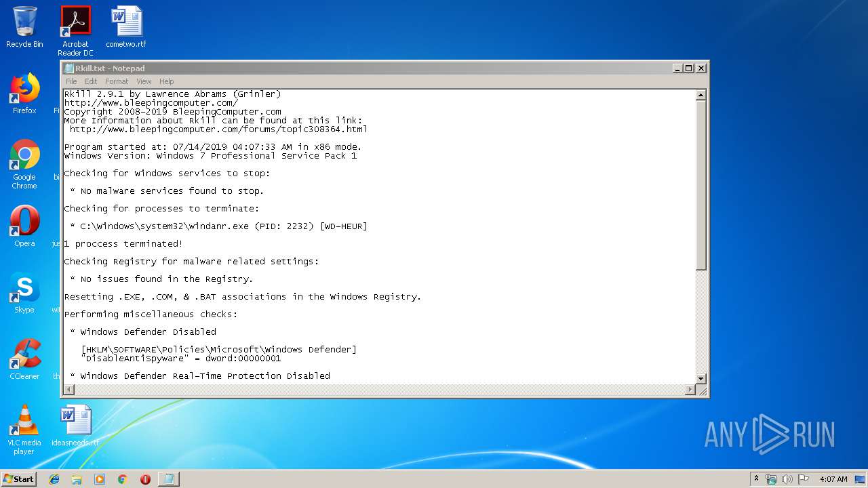This screenshot has width=868, height=488.
Task: Click 'Checking Registry for malware related settings:' line
Action: [191, 262]
